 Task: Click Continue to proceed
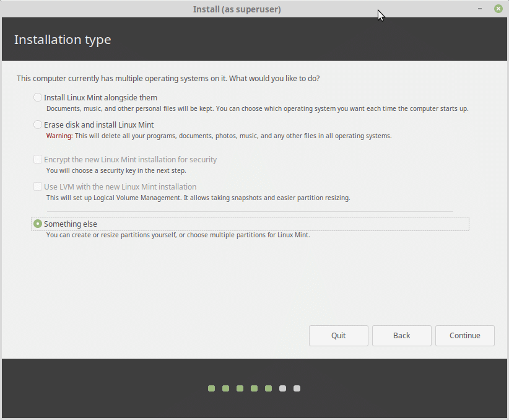[465, 336]
